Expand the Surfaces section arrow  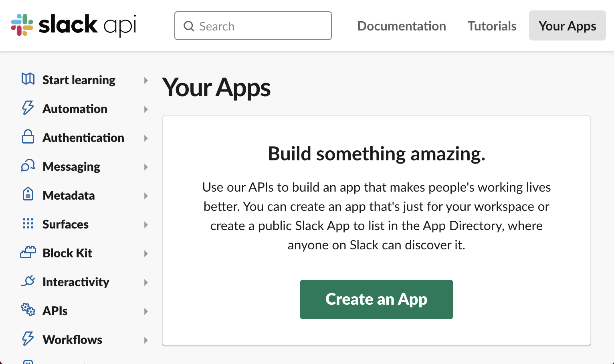(146, 225)
